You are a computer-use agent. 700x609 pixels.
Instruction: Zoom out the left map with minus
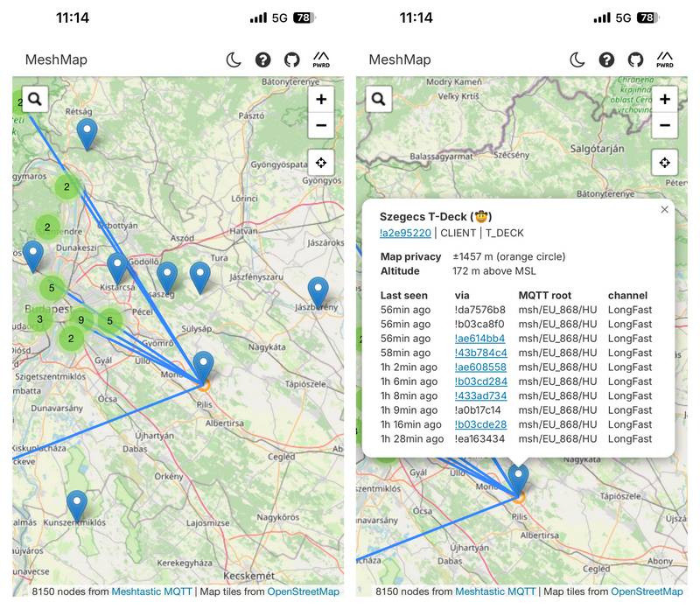[321, 125]
